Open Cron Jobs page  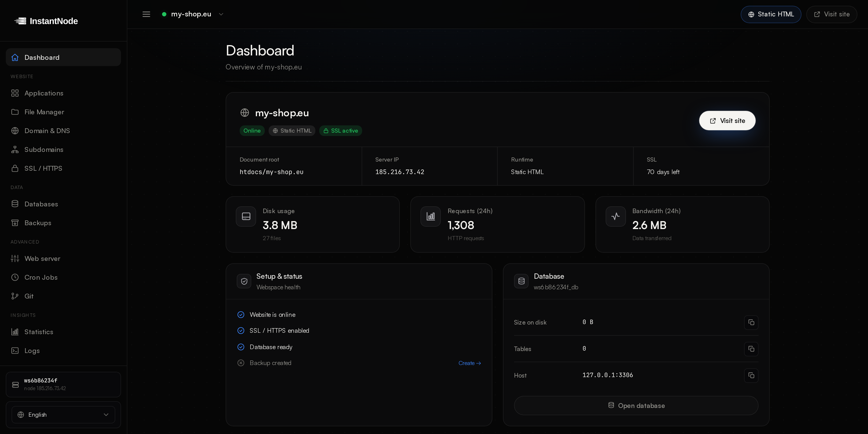[63, 277]
